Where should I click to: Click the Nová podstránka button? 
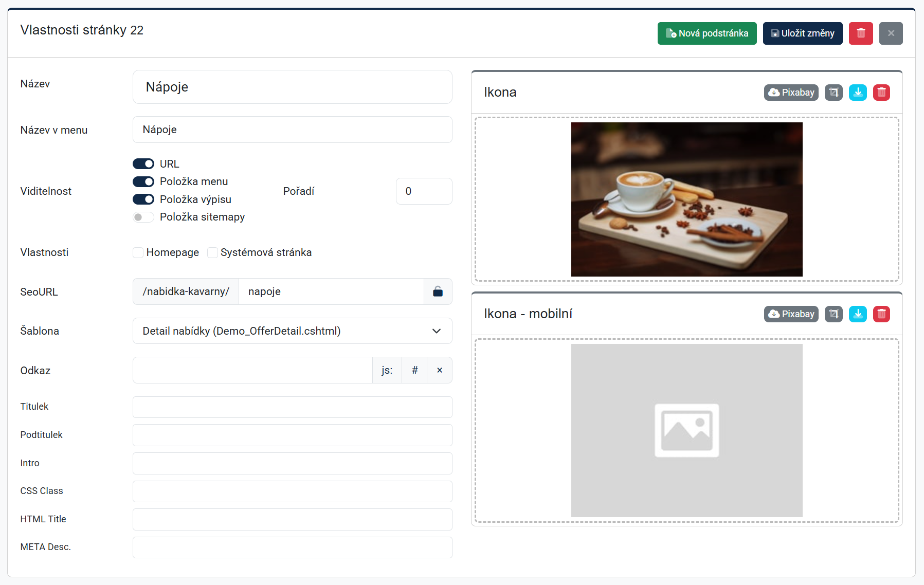707,33
